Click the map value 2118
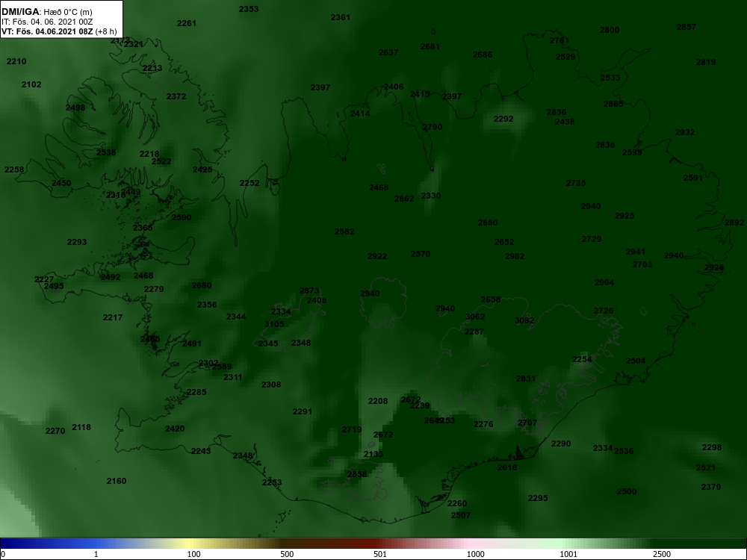Screen dimensions: 747x560 pyautogui.click(x=81, y=428)
